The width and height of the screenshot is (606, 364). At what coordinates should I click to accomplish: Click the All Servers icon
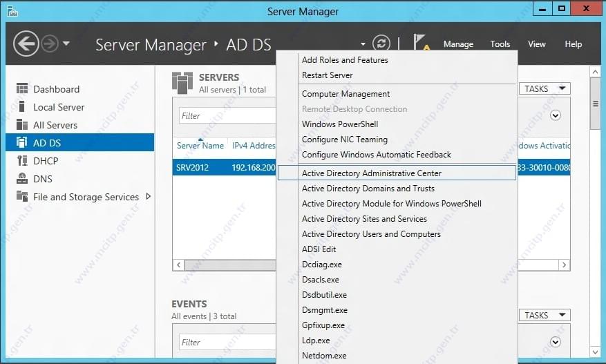tap(22, 125)
